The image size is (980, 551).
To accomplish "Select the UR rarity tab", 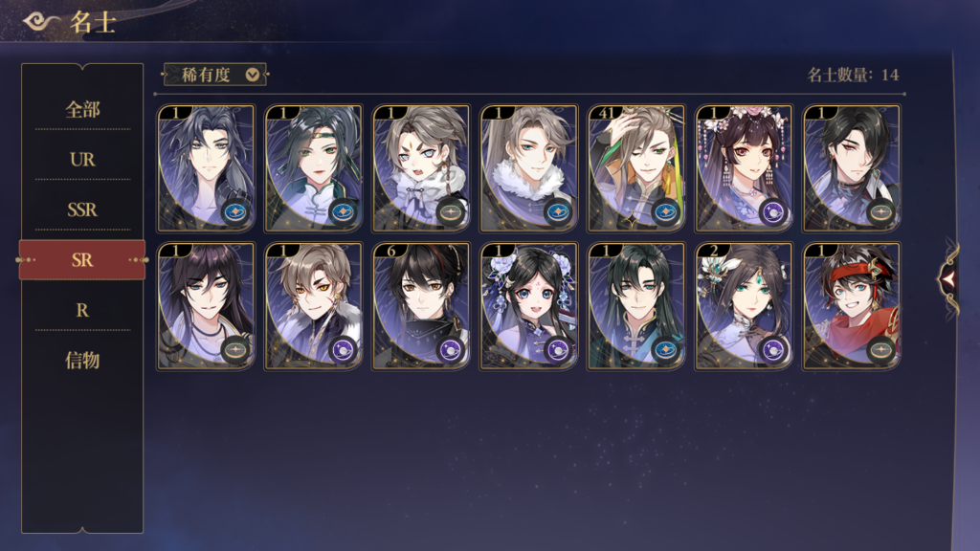I will pos(82,160).
